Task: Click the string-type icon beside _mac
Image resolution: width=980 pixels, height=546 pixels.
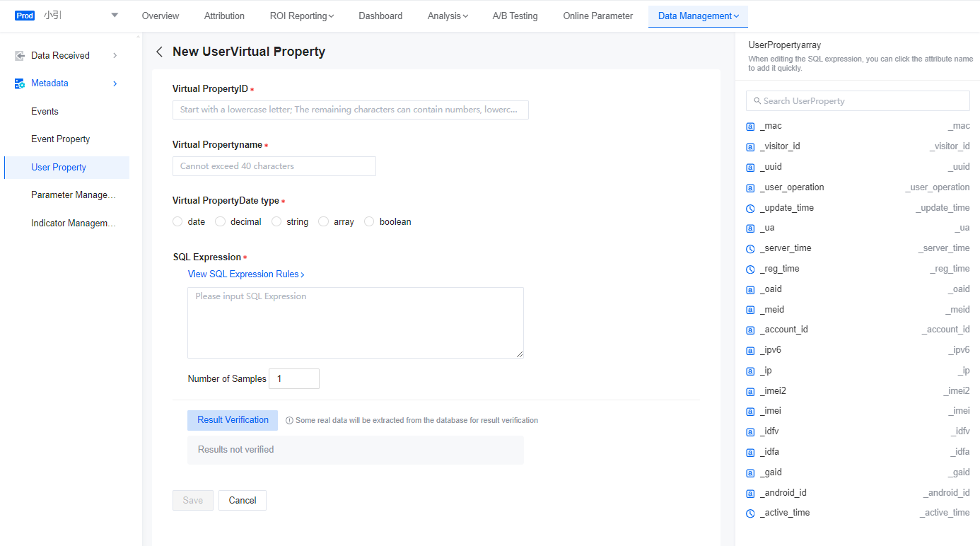Action: (750, 126)
